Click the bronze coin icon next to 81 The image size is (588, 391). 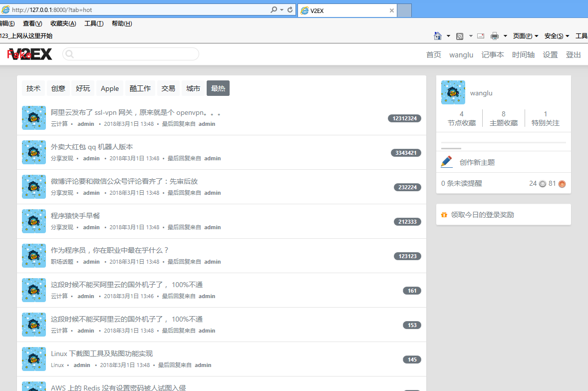click(562, 183)
